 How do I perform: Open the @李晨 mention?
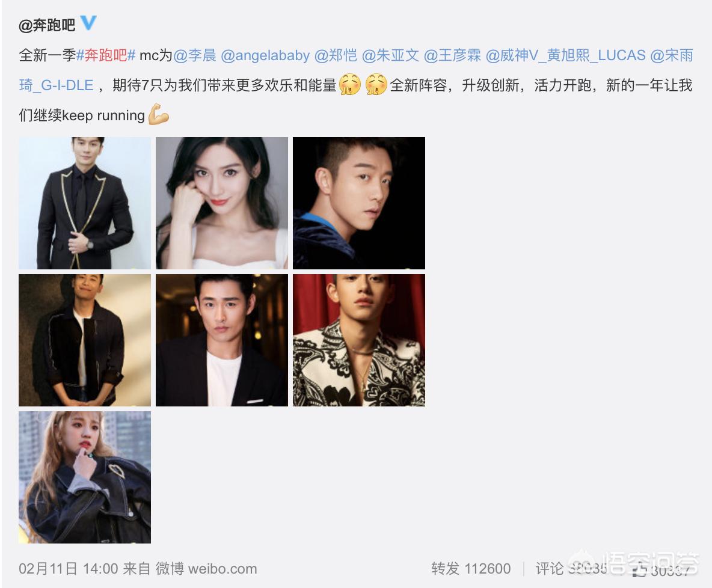coord(195,55)
